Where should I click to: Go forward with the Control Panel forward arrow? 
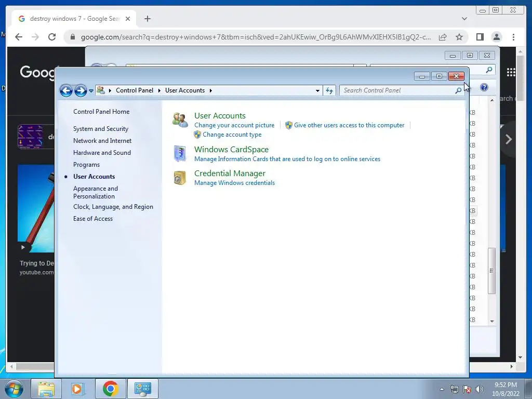(81, 90)
